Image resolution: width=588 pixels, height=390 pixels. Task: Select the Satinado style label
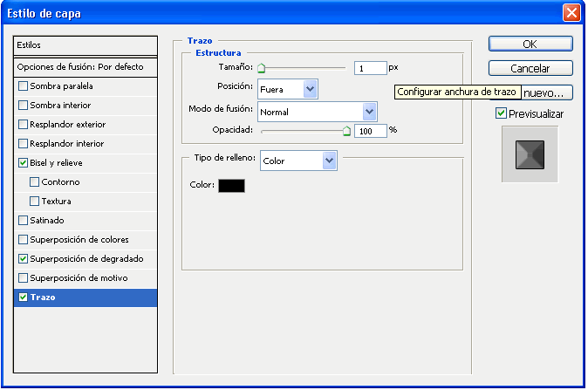[x=47, y=220]
